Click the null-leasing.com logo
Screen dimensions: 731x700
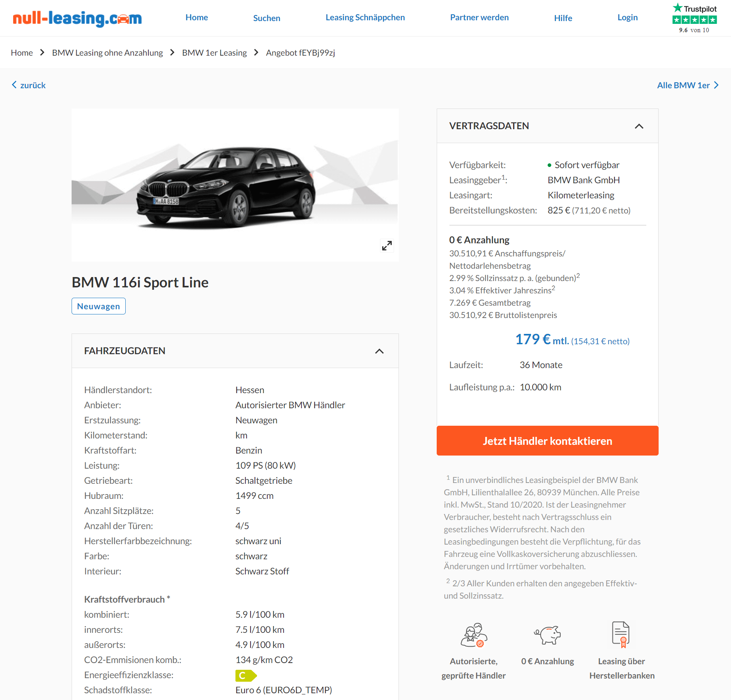77,18
